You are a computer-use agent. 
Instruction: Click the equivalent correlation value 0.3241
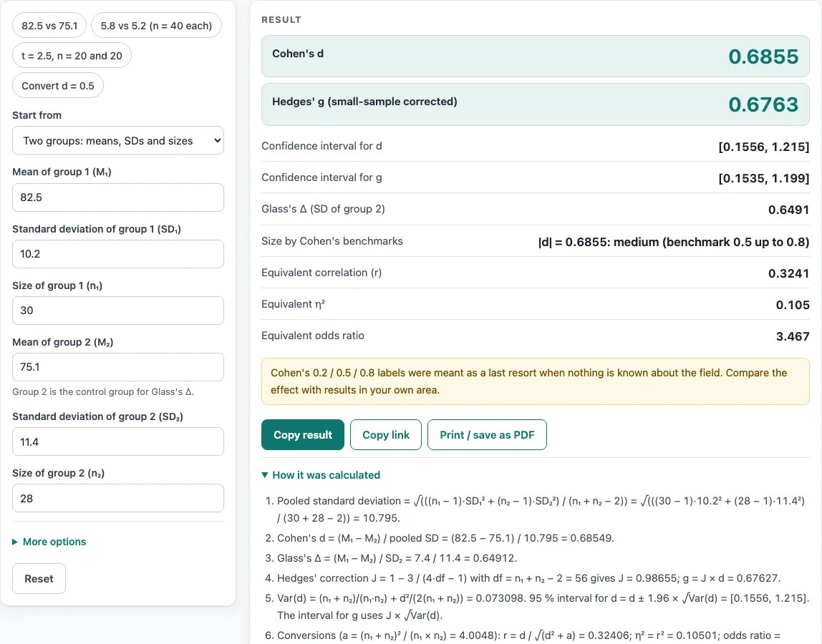788,273
